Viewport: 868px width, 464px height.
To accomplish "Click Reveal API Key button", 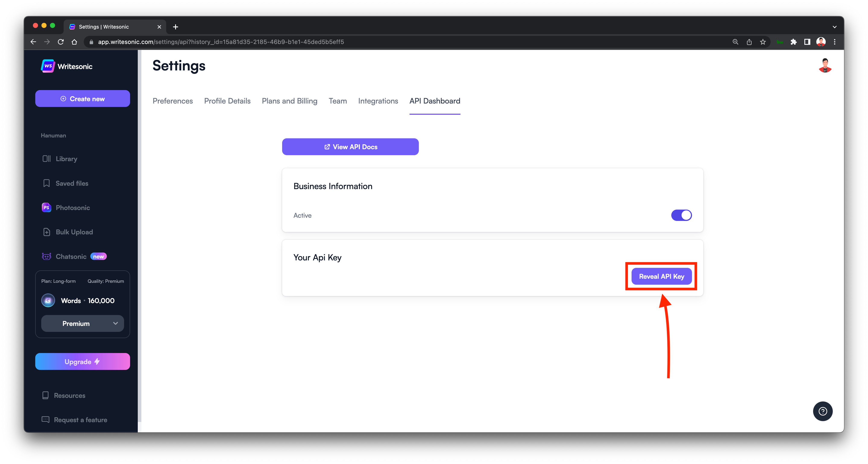I will [661, 276].
